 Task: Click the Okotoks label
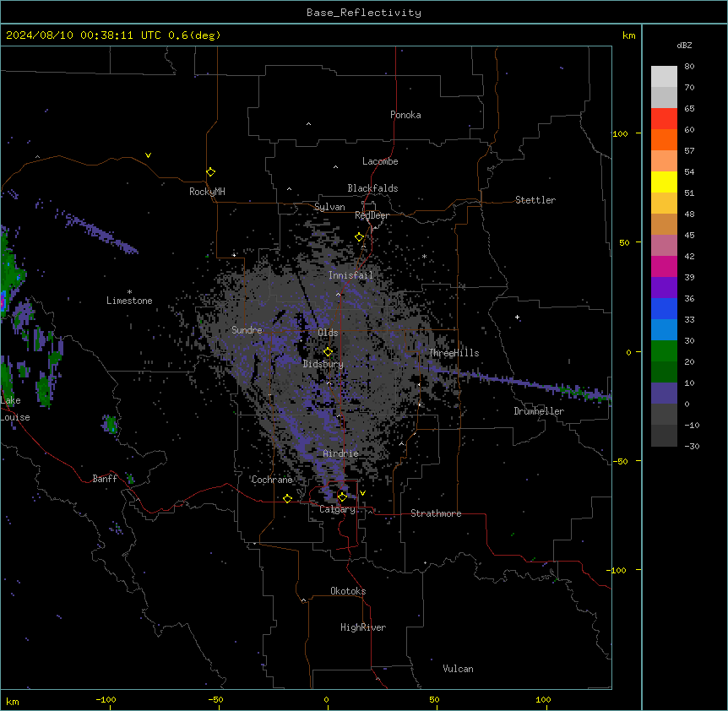[348, 591]
